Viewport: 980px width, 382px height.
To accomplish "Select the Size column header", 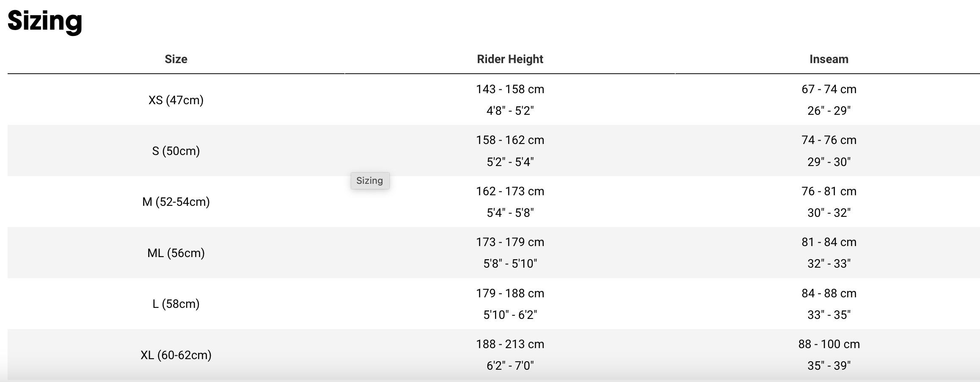I will [176, 59].
